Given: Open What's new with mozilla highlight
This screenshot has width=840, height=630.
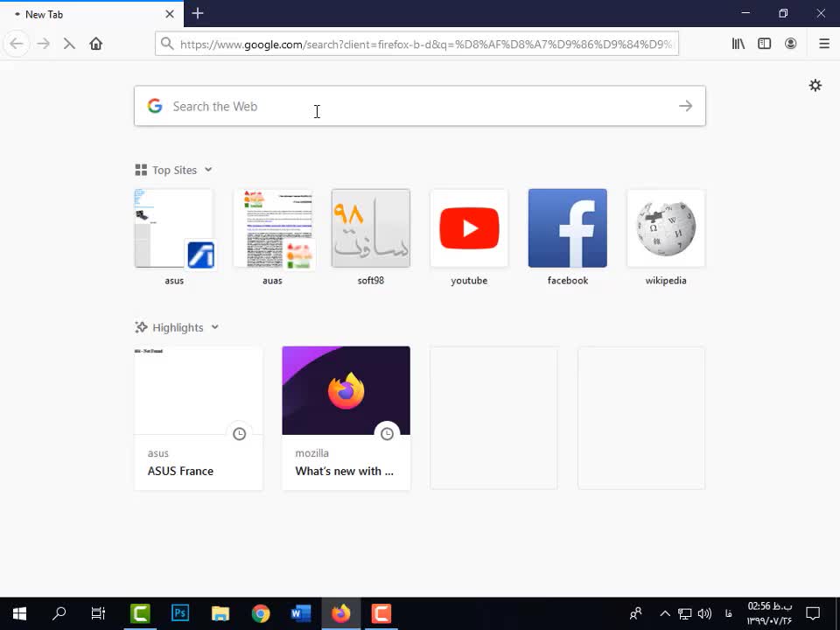Looking at the screenshot, I should (346, 417).
